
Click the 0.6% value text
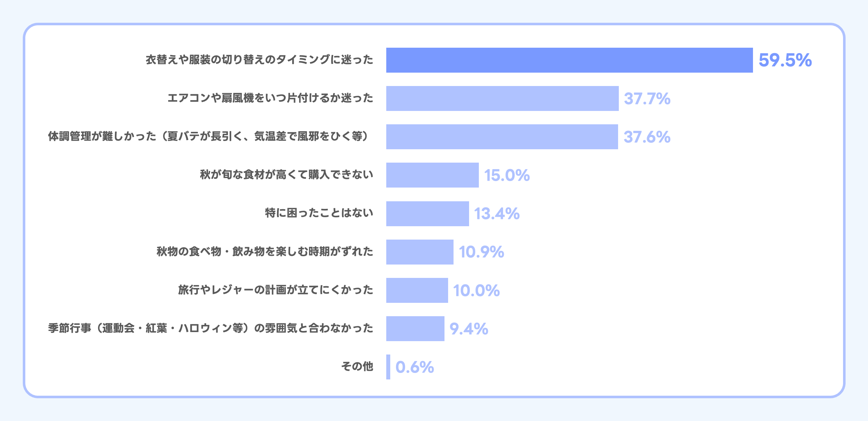[414, 367]
